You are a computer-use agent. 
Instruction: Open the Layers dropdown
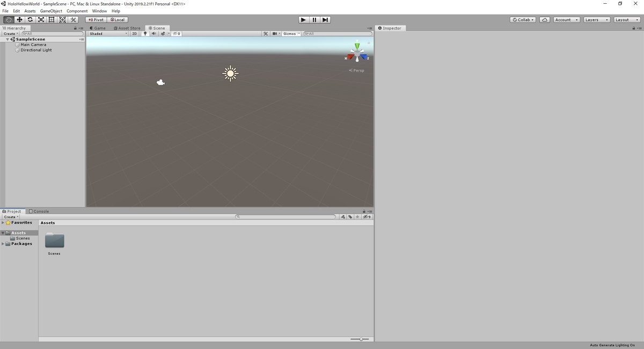coord(597,20)
